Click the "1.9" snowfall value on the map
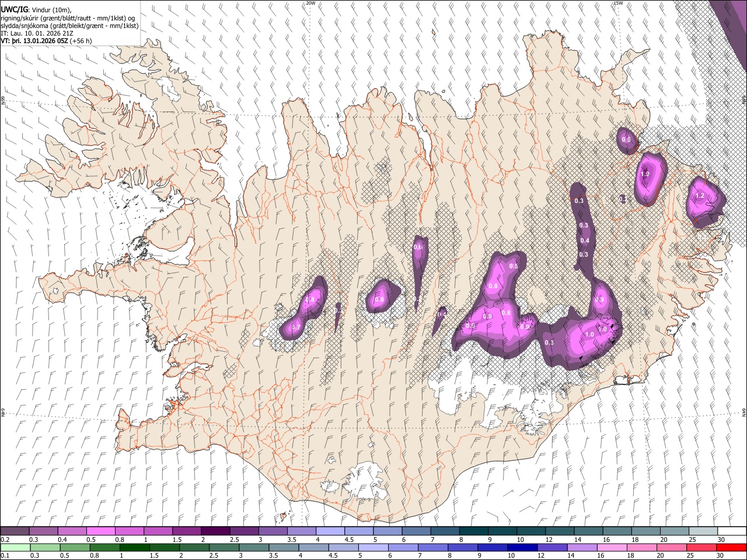Screen dimensions: 747x560 [x=645, y=174]
